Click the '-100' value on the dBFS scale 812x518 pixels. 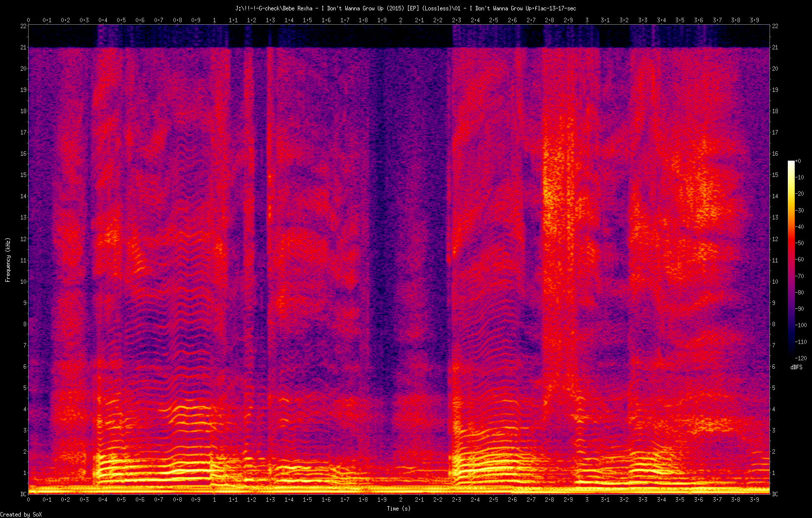pyautogui.click(x=802, y=325)
